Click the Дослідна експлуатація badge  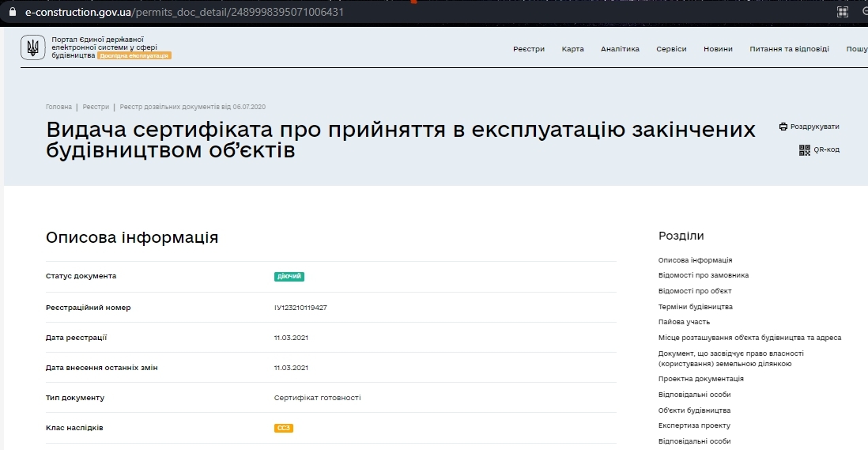[x=134, y=56]
